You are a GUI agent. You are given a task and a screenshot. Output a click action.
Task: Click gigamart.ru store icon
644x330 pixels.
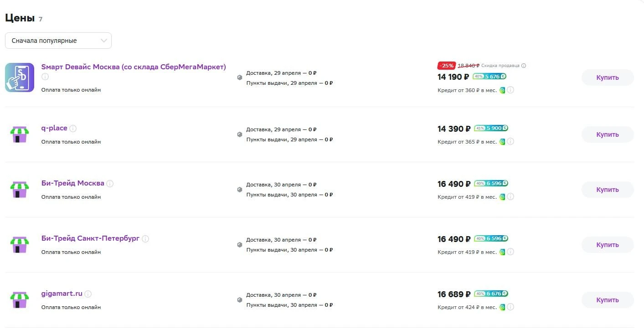click(x=20, y=300)
